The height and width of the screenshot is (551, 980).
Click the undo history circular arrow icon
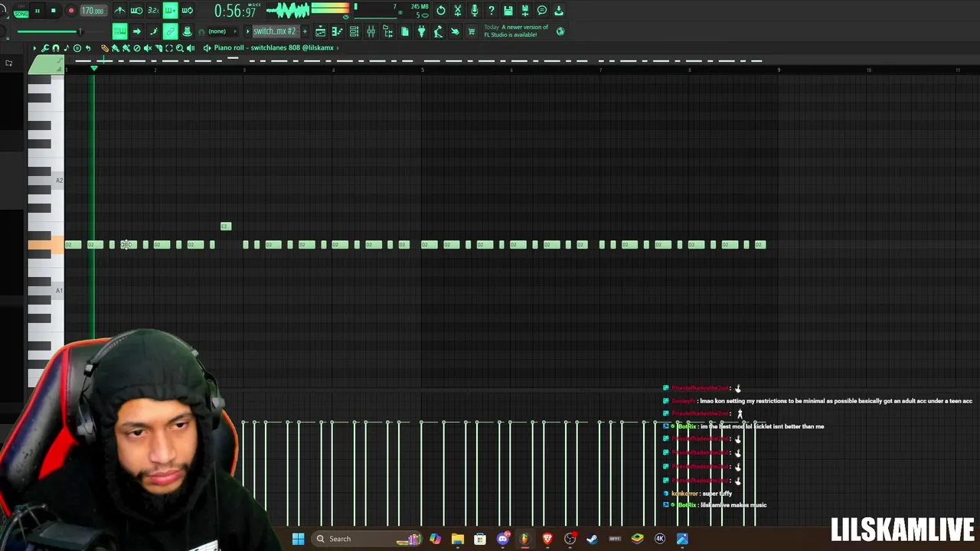tap(441, 11)
